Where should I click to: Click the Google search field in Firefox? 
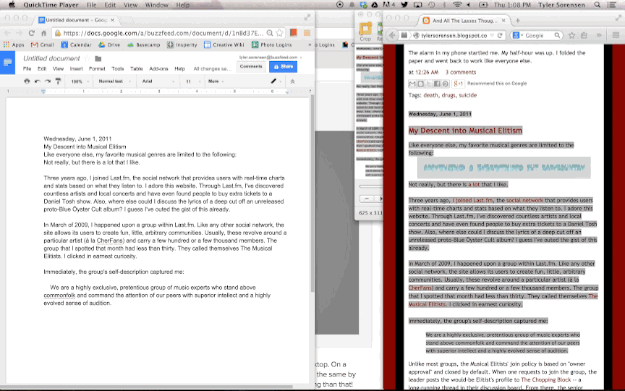(537, 35)
